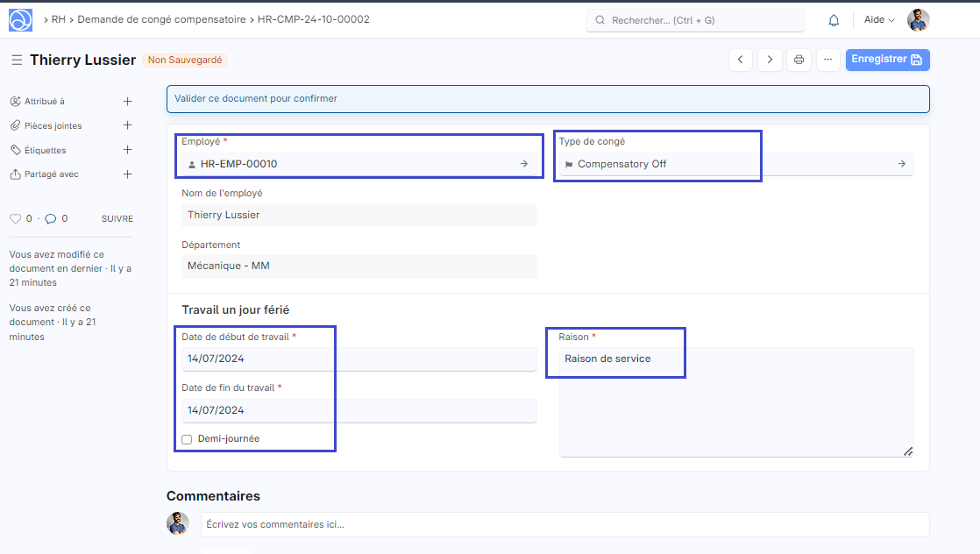Expand the Aide dropdown menu
Viewport: 980px width, 554px height.
click(x=879, y=20)
